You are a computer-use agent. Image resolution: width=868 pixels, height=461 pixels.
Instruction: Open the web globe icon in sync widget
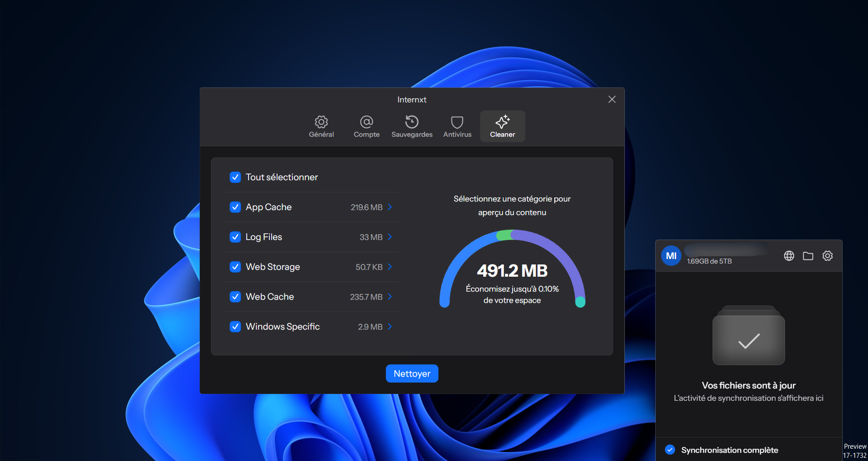pos(789,256)
